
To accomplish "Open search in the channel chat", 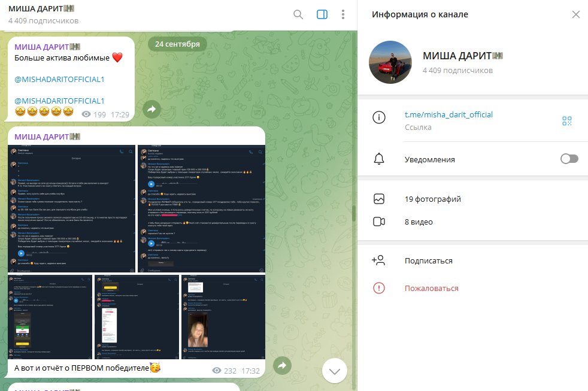I will 298,14.
